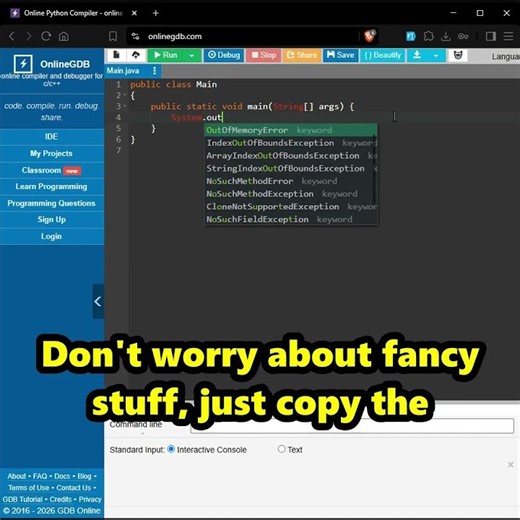Click the OnlineGDB logo icon

(x=23, y=63)
